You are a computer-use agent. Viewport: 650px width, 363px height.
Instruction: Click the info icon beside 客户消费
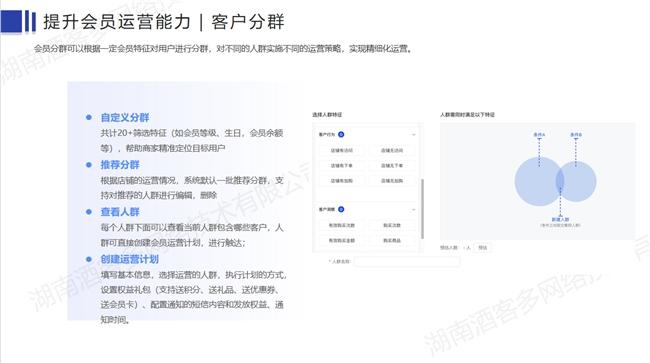341,209
